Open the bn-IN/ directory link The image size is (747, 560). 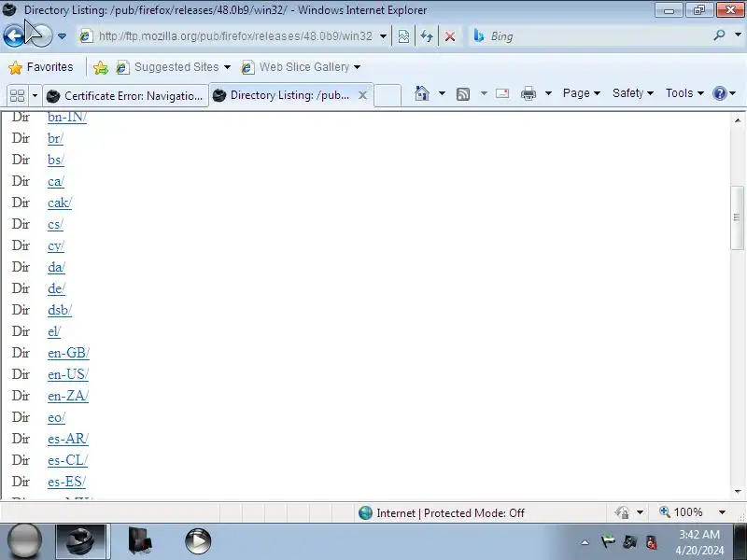click(x=66, y=117)
